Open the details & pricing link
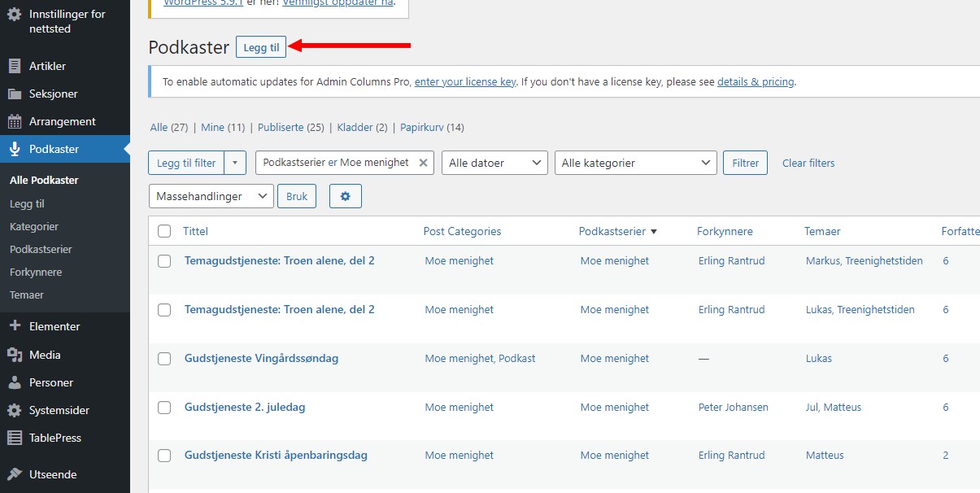Viewport: 980px width, 493px height. coord(756,82)
